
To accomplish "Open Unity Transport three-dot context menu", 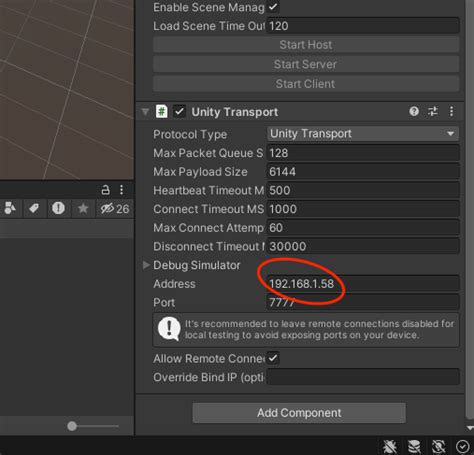I will pos(451,111).
